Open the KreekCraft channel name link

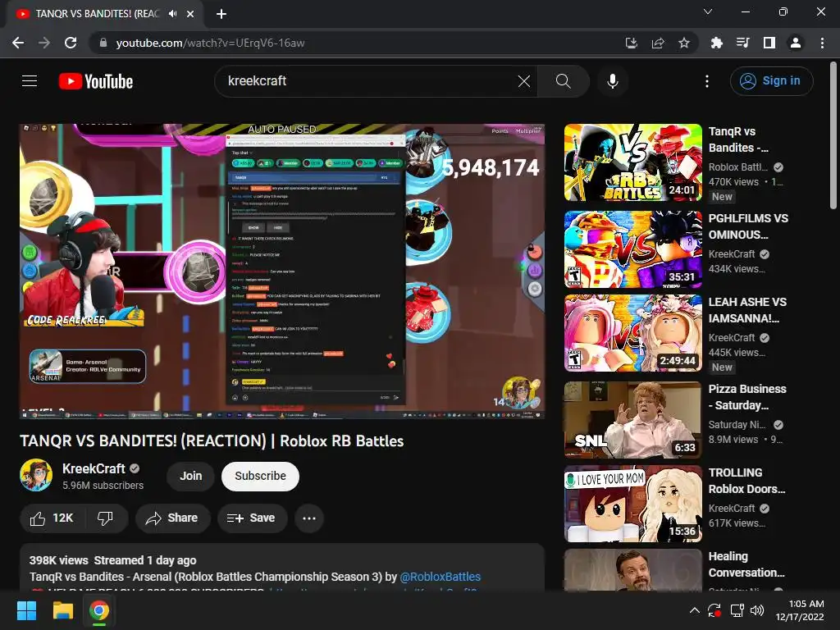point(94,468)
